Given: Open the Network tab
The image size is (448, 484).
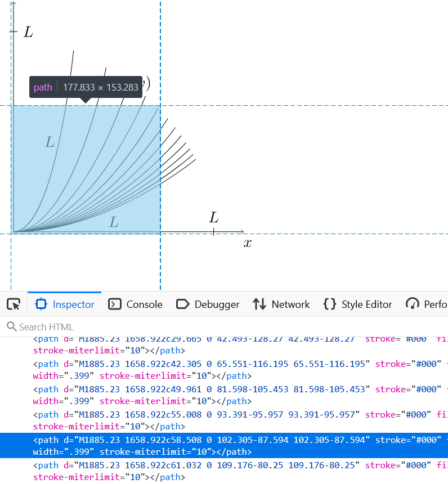Looking at the screenshot, I should pyautogui.click(x=281, y=304).
